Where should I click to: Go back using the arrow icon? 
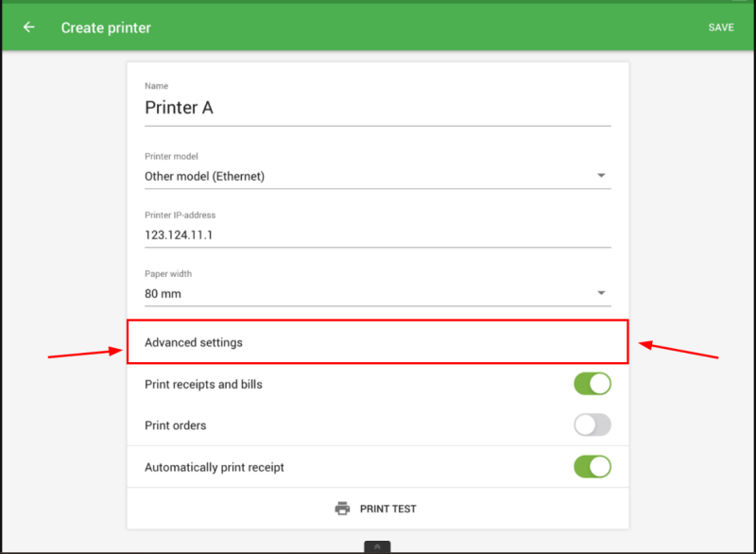click(x=29, y=27)
